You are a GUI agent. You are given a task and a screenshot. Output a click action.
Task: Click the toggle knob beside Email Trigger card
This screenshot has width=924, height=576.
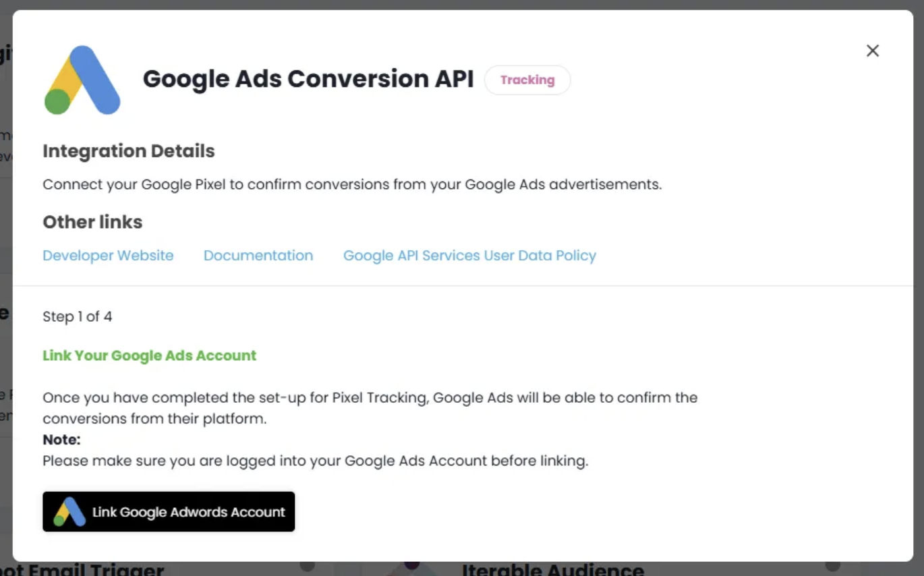pos(307,565)
